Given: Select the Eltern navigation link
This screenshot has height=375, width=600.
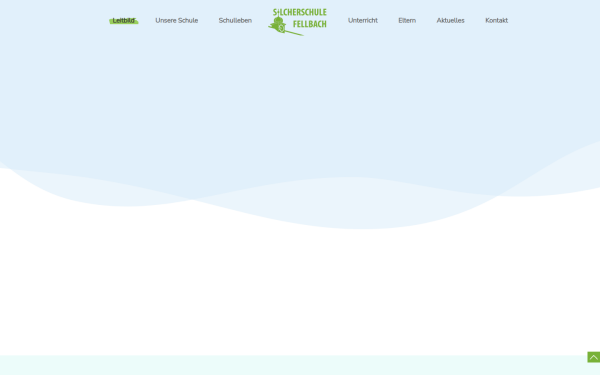Looking at the screenshot, I should (x=407, y=21).
